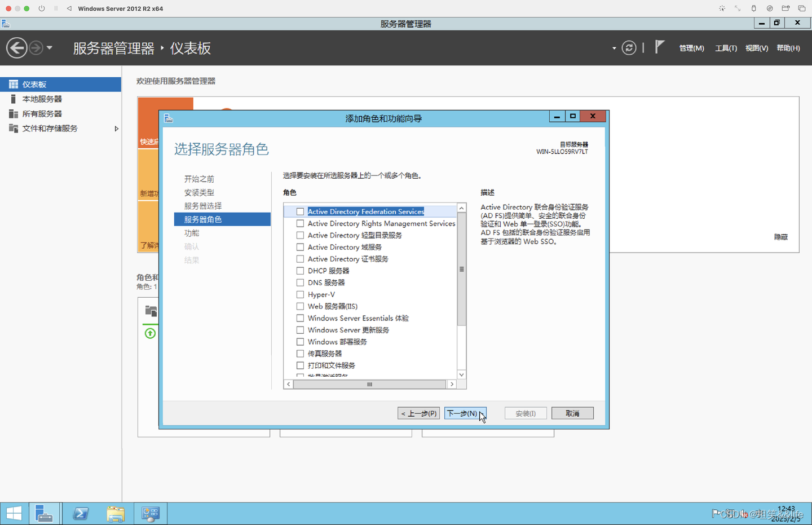Open the navigation history dropdown arrow

(50, 48)
